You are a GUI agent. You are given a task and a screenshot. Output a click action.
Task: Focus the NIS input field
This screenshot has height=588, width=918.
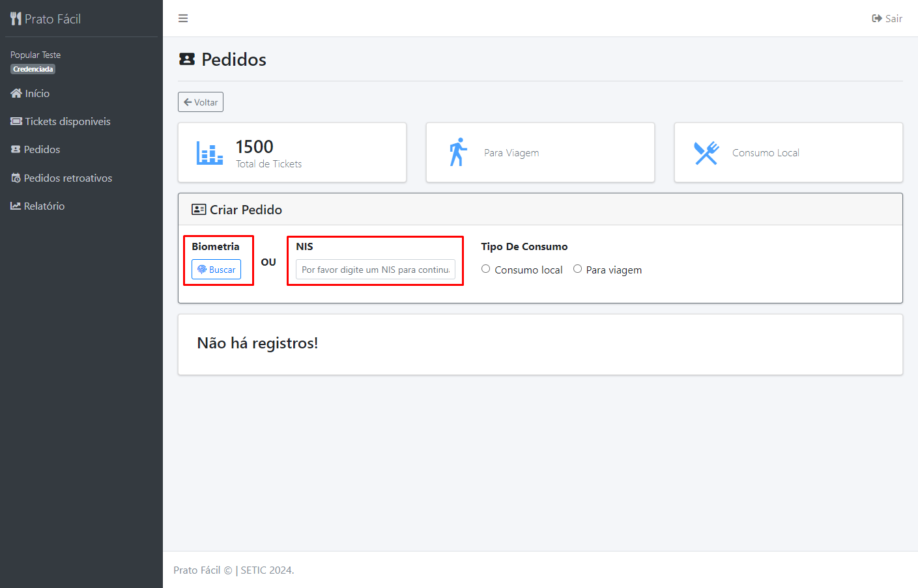click(375, 270)
